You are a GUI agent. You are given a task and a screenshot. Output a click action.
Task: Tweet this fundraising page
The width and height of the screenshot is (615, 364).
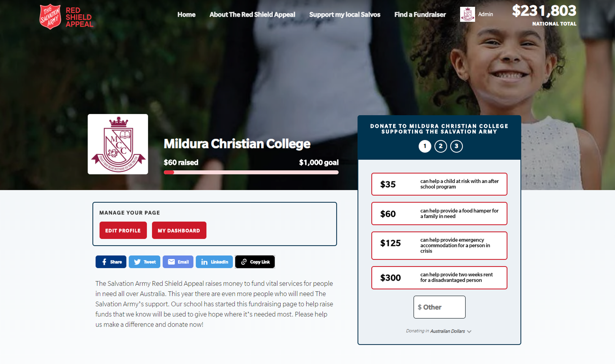pos(145,262)
